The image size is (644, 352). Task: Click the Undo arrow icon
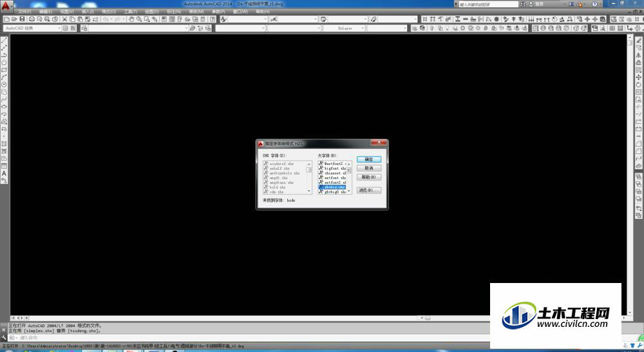click(x=106, y=19)
